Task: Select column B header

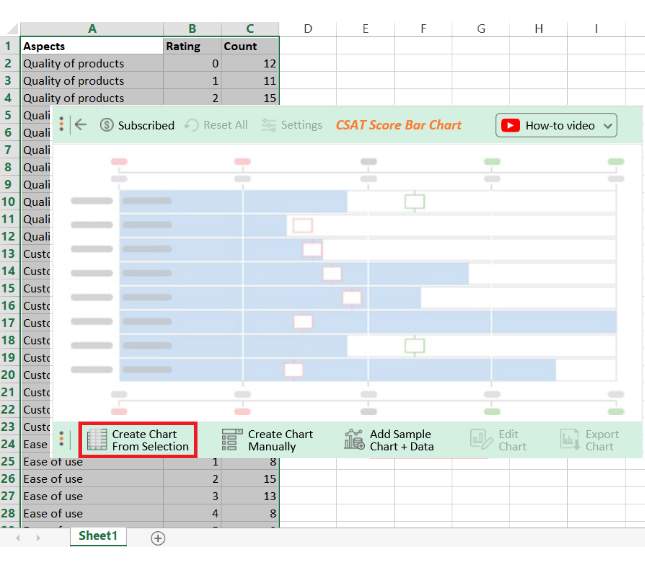Action: (x=192, y=29)
